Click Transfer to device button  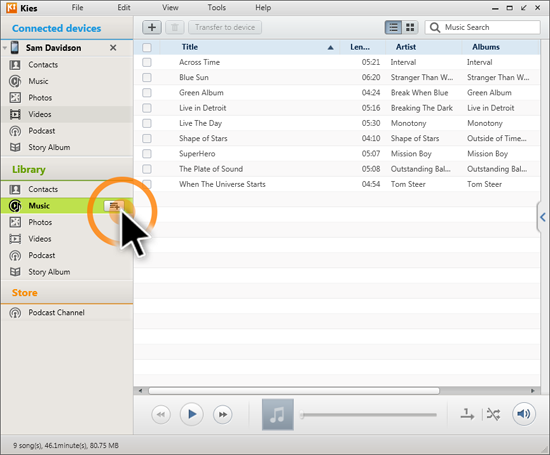[225, 27]
